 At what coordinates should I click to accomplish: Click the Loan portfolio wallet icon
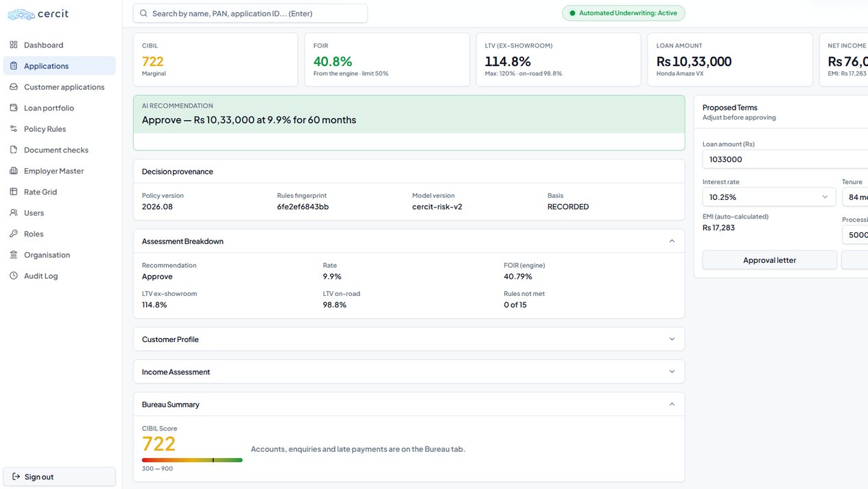tap(14, 108)
